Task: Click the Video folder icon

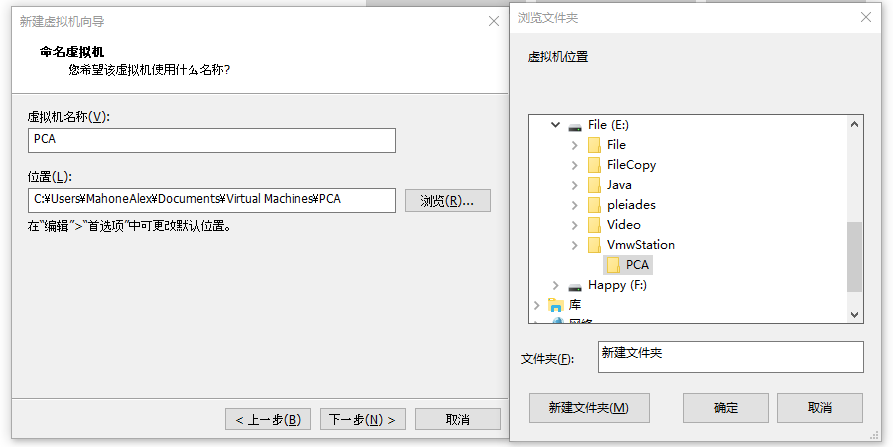Action: pyautogui.click(x=594, y=224)
